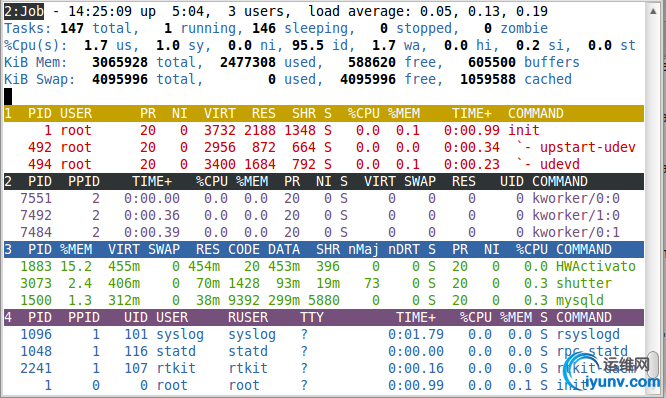Click the black cursor block below KiB Swap

(8, 96)
